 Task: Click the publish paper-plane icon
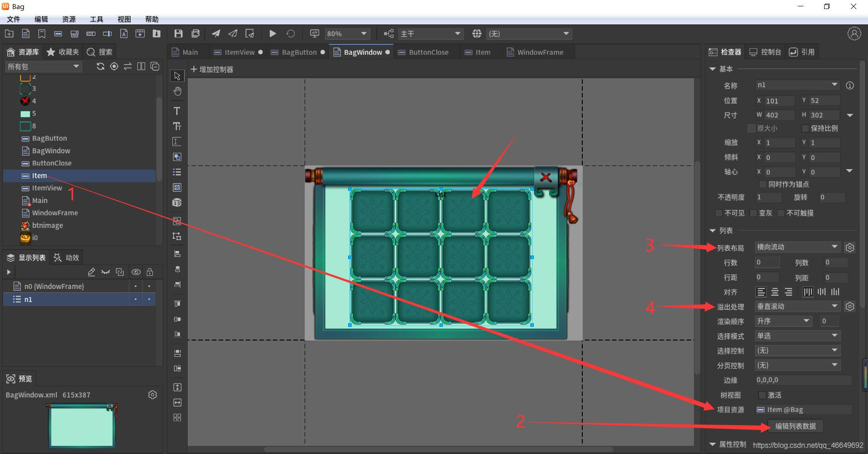(x=216, y=34)
